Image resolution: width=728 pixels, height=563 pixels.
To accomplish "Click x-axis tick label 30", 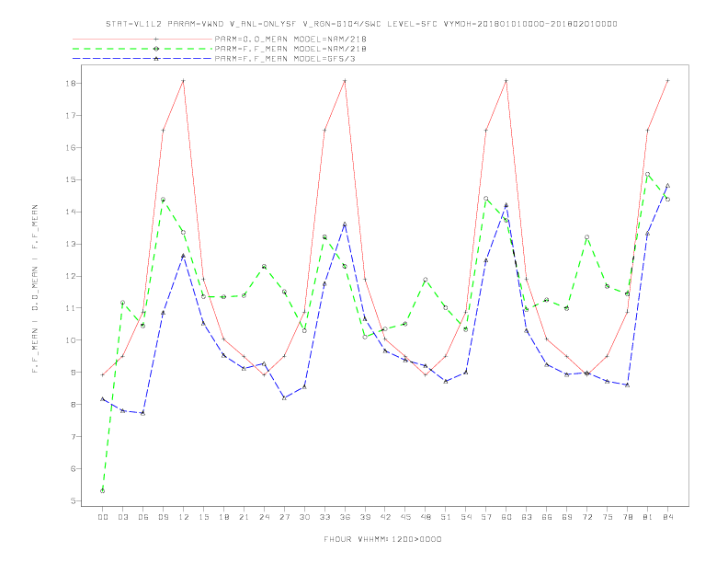I will (x=304, y=517).
